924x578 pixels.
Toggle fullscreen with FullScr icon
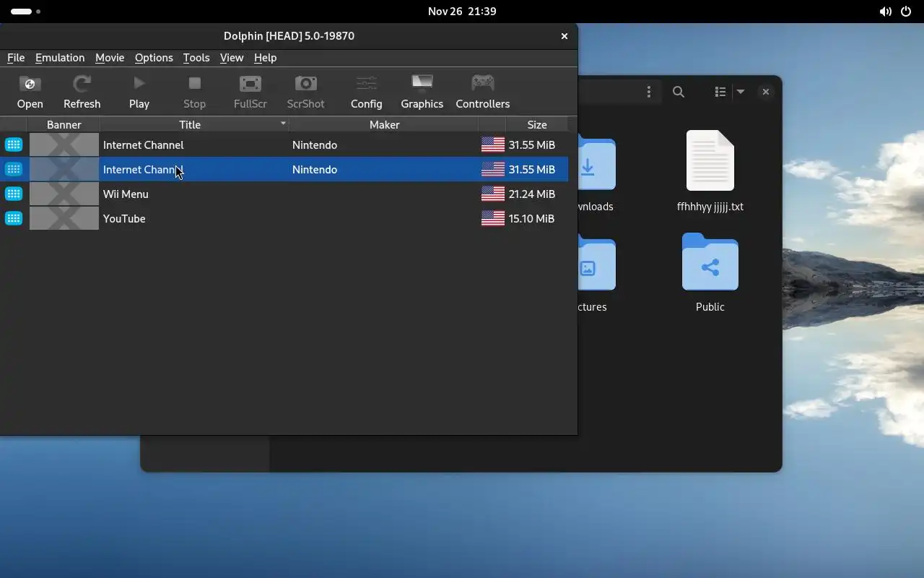pyautogui.click(x=250, y=92)
